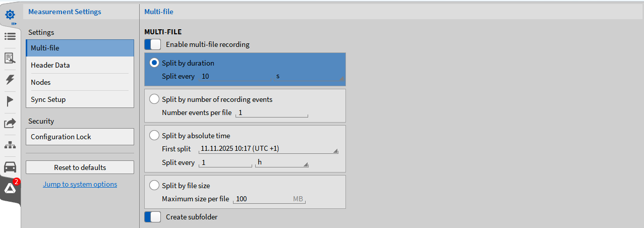
Task: Open the lightning bolt trigger icon
Action: [10, 80]
